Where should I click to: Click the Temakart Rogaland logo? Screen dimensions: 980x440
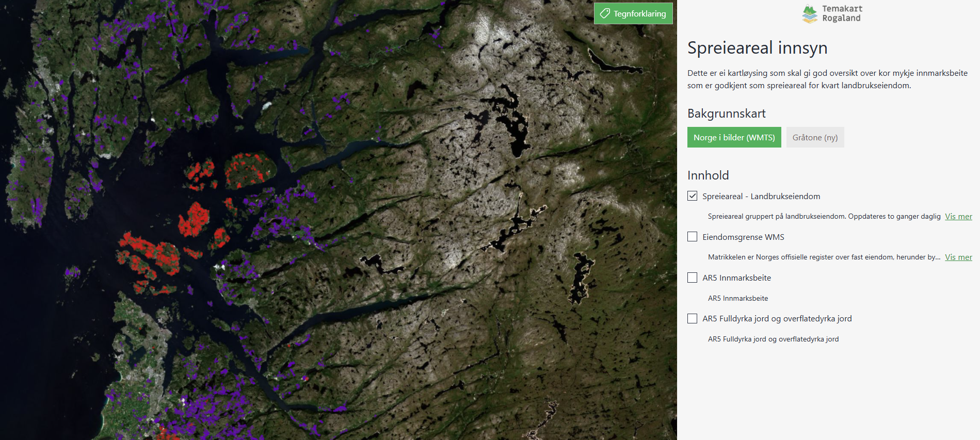pos(832,14)
